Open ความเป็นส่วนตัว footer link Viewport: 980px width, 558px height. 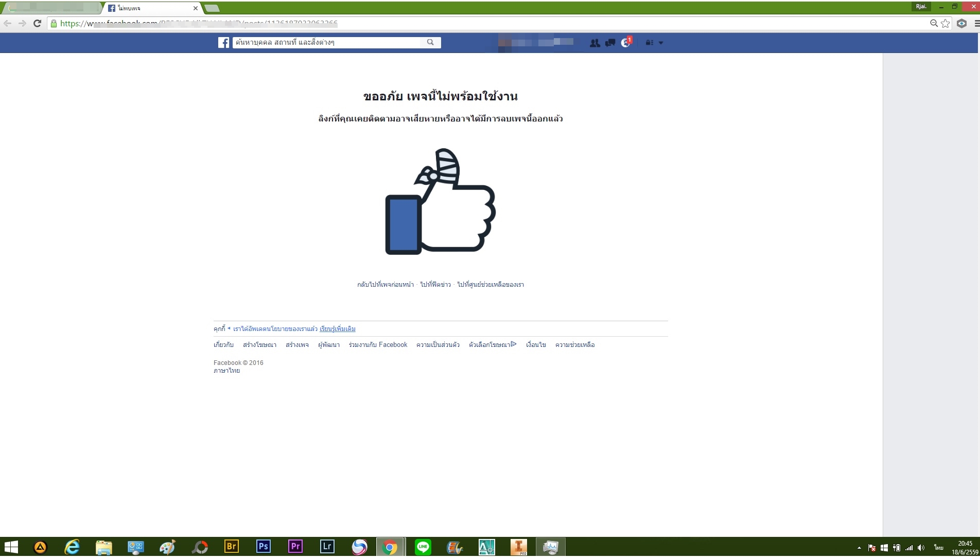click(438, 345)
